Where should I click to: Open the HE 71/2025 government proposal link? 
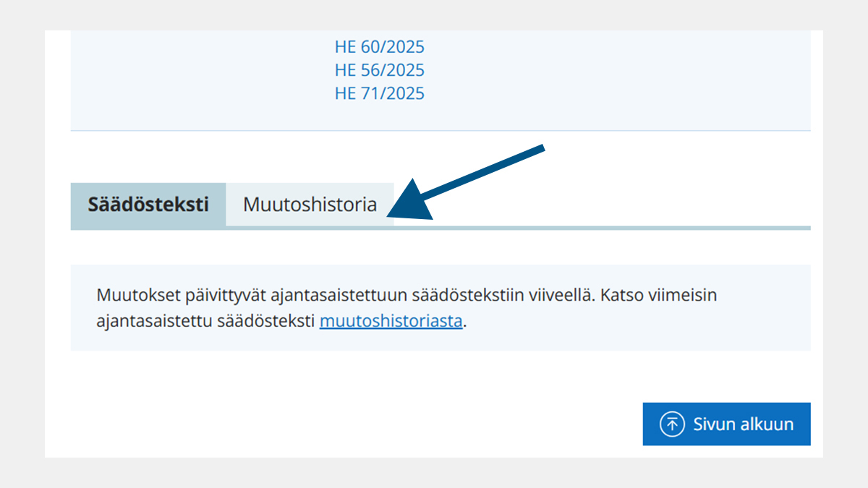[379, 93]
